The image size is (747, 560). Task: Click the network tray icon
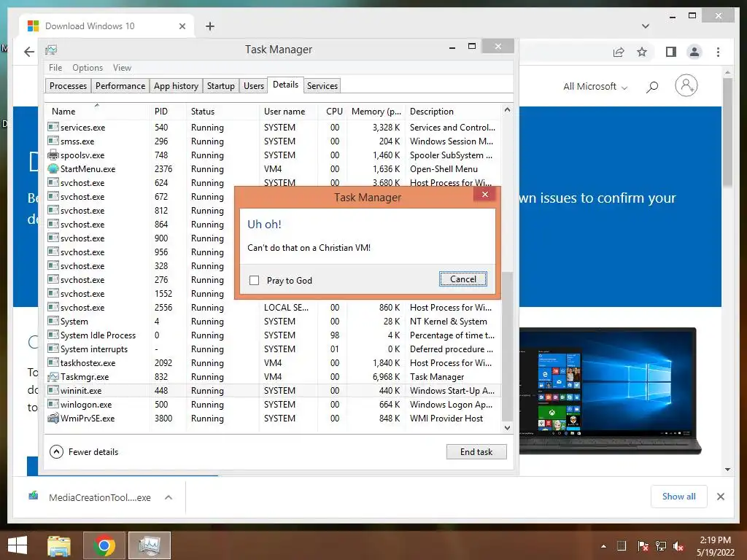(661, 546)
